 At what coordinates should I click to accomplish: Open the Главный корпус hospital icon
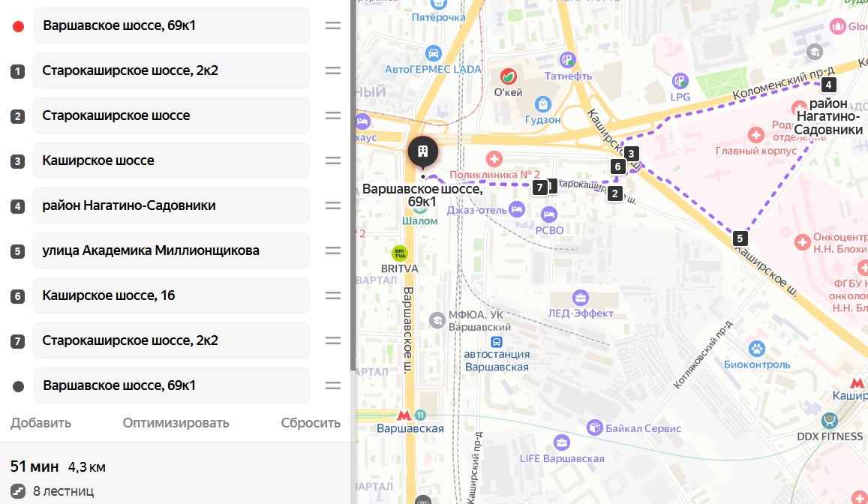[755, 135]
